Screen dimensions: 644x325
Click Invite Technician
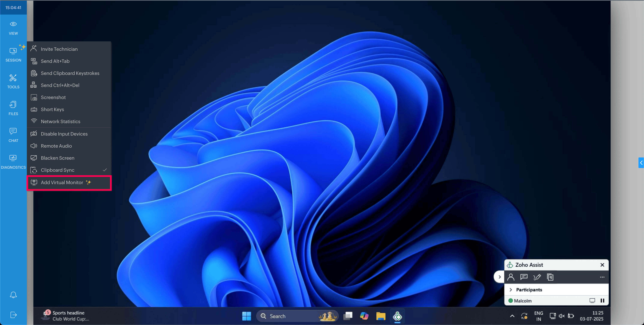pos(59,49)
